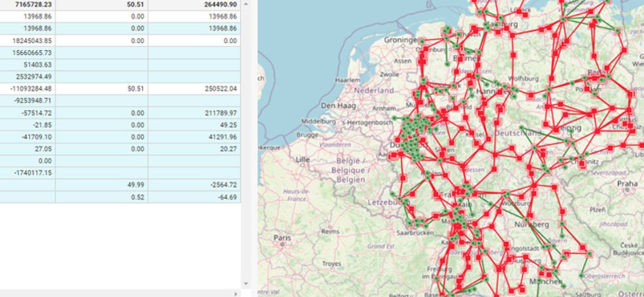Click the Paris label on map
Image resolution: width=644 pixels, height=297 pixels.
coord(282,238)
